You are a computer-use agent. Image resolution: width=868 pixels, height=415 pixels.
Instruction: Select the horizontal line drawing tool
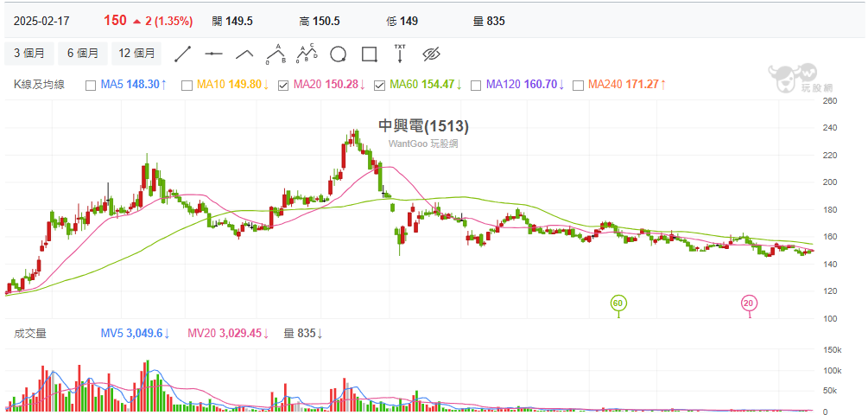coord(213,54)
